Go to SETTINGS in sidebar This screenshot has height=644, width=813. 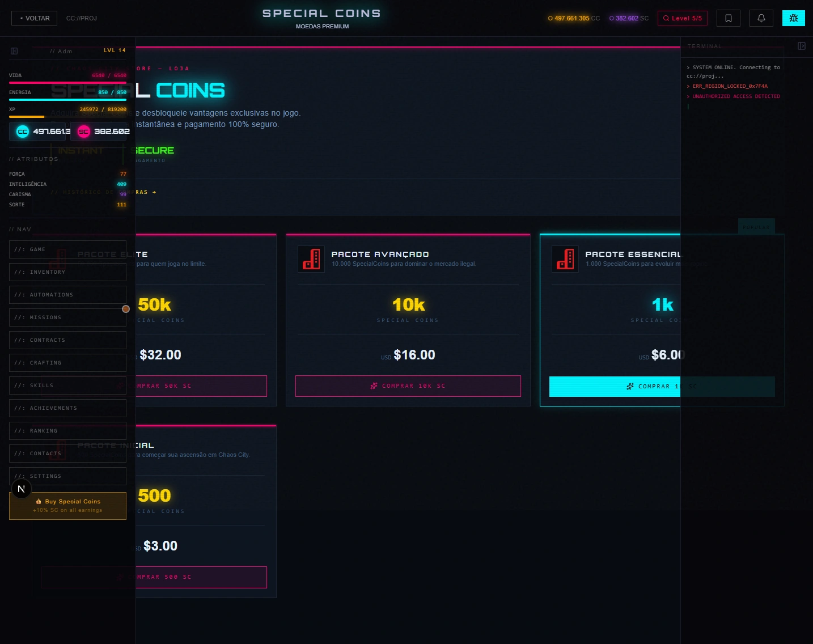click(67, 476)
